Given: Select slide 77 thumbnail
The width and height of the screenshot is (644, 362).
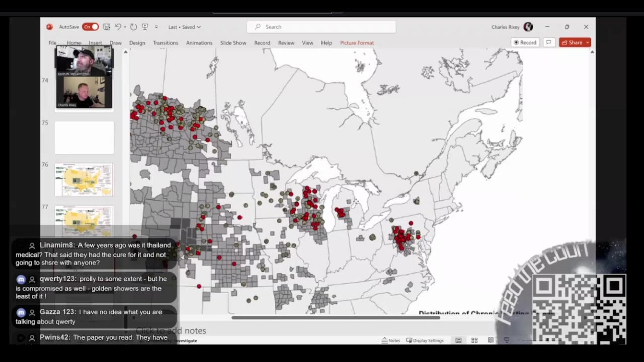Looking at the screenshot, I should [84, 221].
